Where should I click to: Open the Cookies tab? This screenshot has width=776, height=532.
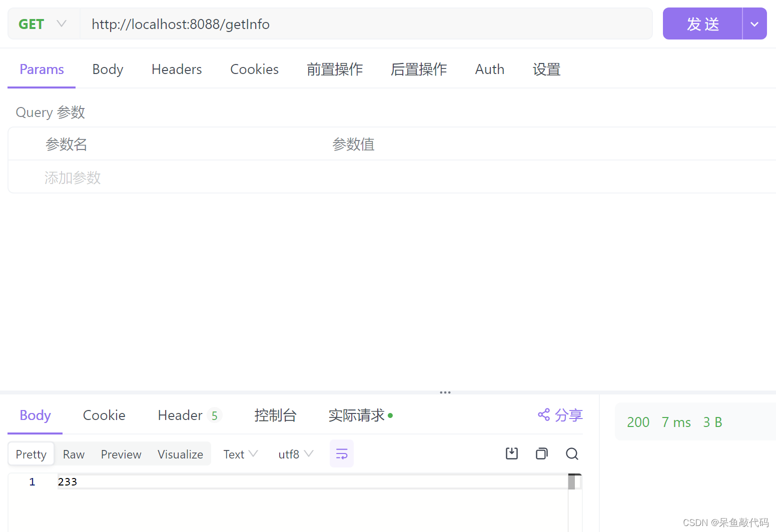pos(254,69)
